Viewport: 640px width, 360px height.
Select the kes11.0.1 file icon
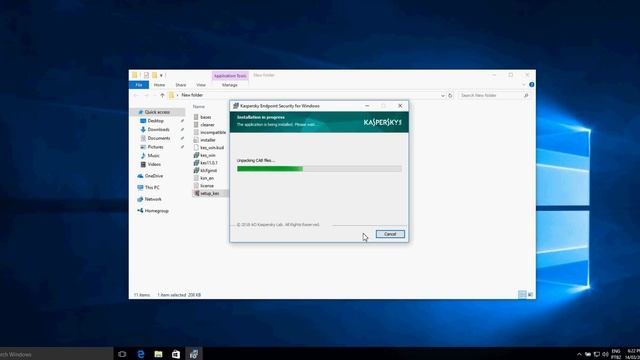coord(196,163)
